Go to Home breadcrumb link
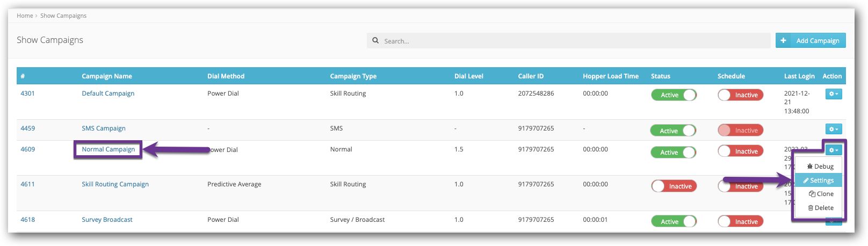 pyautogui.click(x=25, y=16)
